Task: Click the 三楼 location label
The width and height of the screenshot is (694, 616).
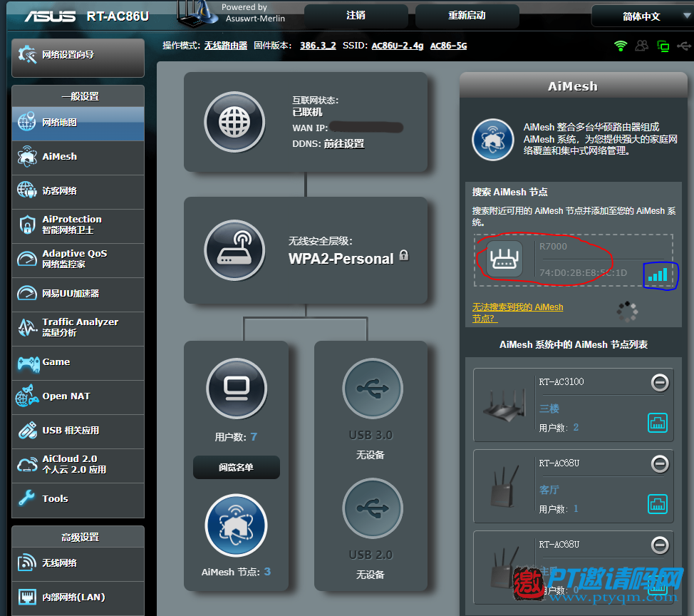Action: pyautogui.click(x=549, y=409)
